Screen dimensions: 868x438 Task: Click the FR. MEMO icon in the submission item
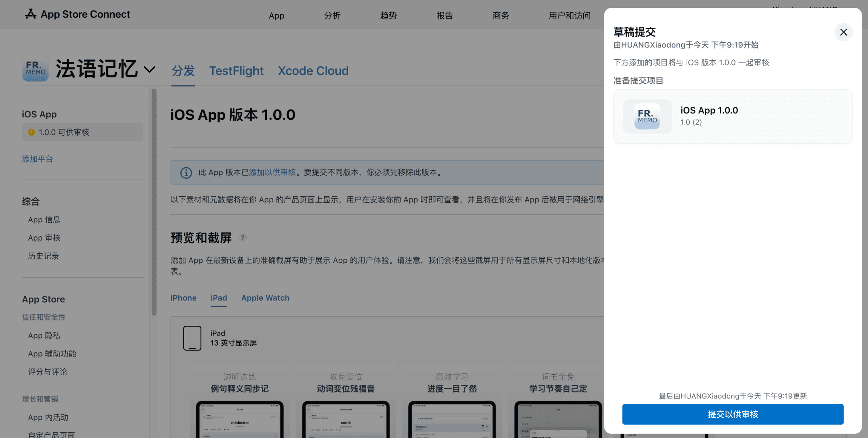pos(647,116)
